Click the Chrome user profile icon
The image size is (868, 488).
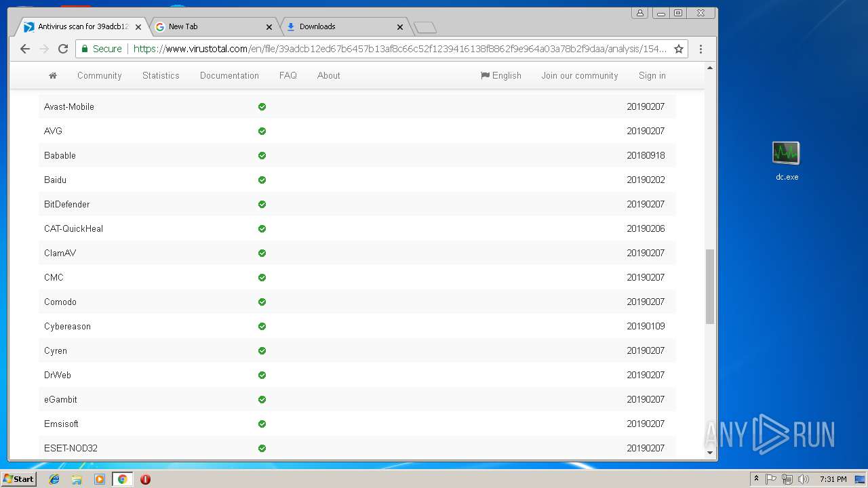(x=639, y=13)
